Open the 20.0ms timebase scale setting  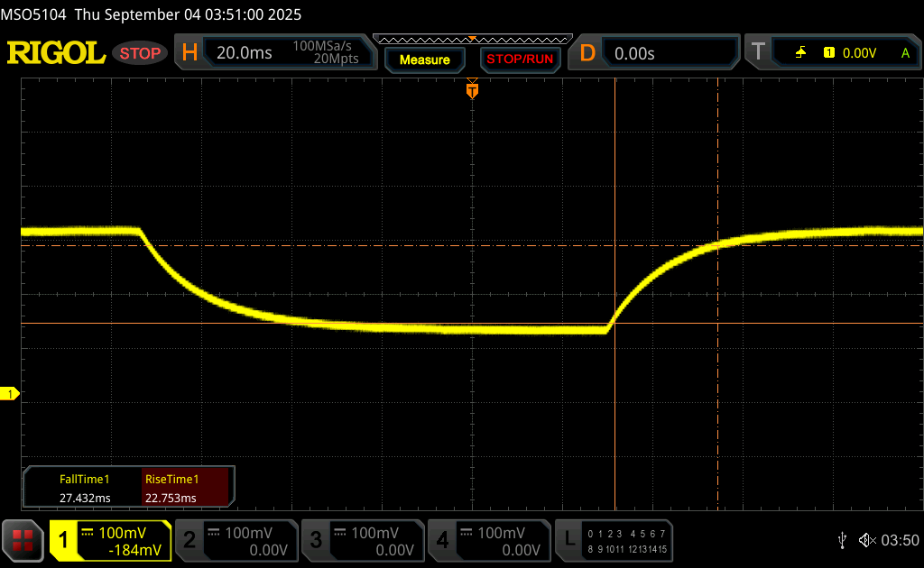coord(244,53)
